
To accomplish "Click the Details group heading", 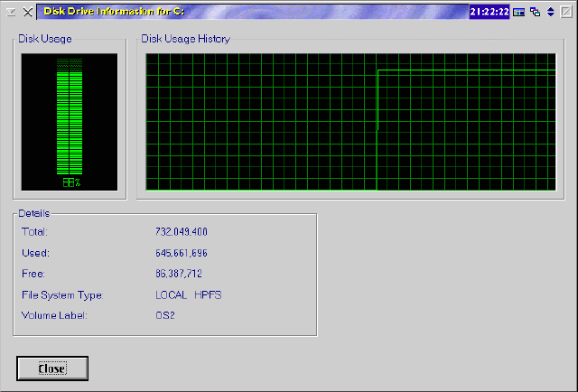I will point(33,213).
